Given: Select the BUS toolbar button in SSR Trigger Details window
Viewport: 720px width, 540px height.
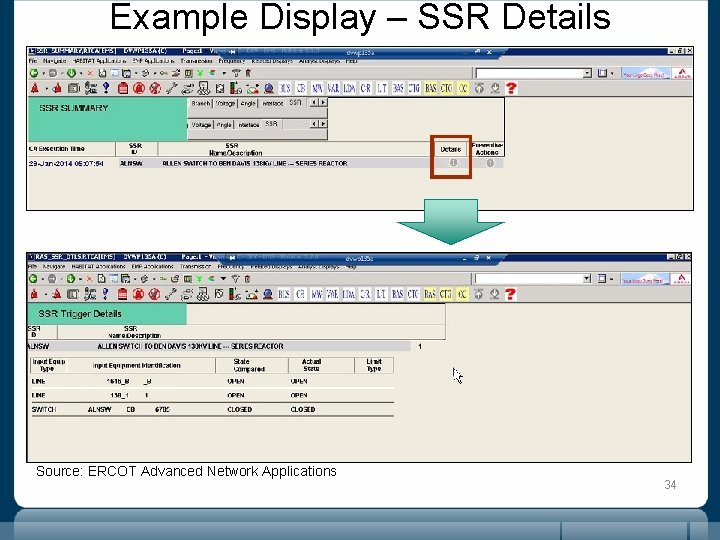Looking at the screenshot, I should click(284, 294).
